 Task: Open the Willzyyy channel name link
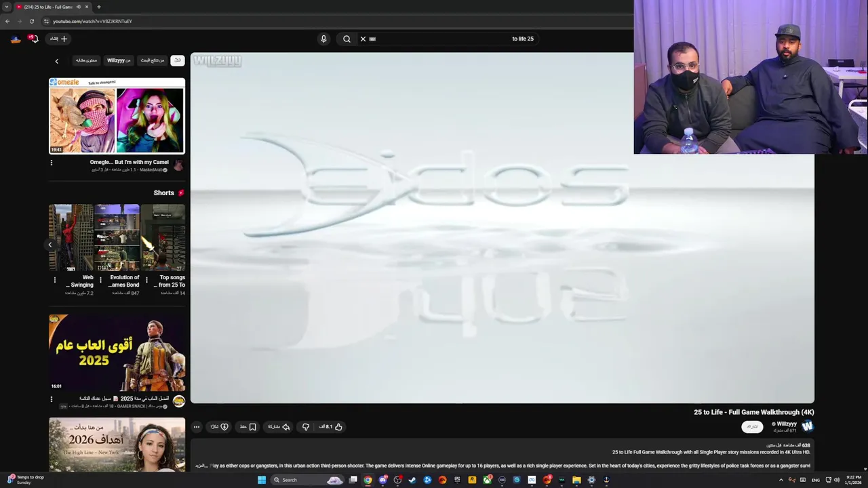coord(787,424)
